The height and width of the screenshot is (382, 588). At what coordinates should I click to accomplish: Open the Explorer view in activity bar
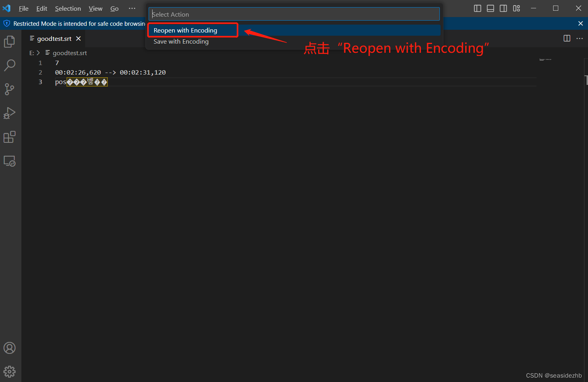10,41
